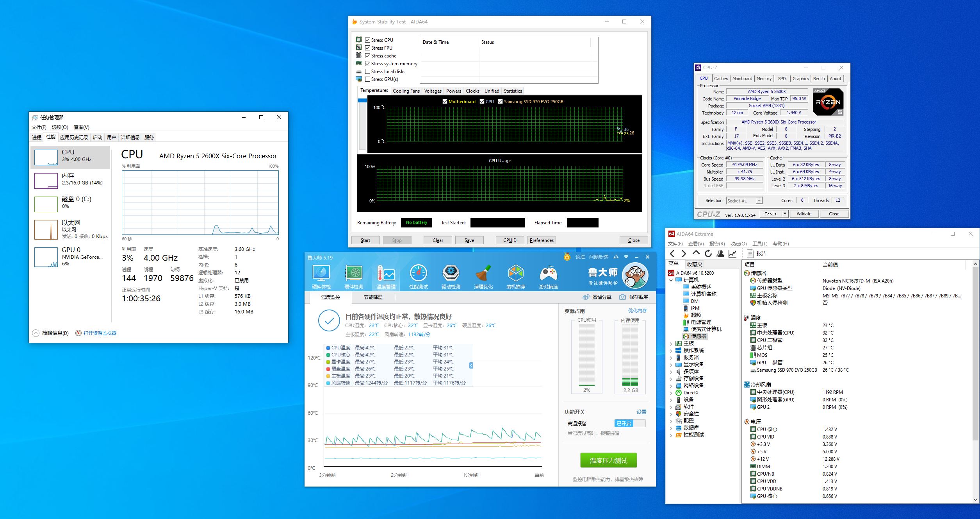980x519 pixels.
Task: Click the AIDA64 back arrow icon
Action: (672, 254)
